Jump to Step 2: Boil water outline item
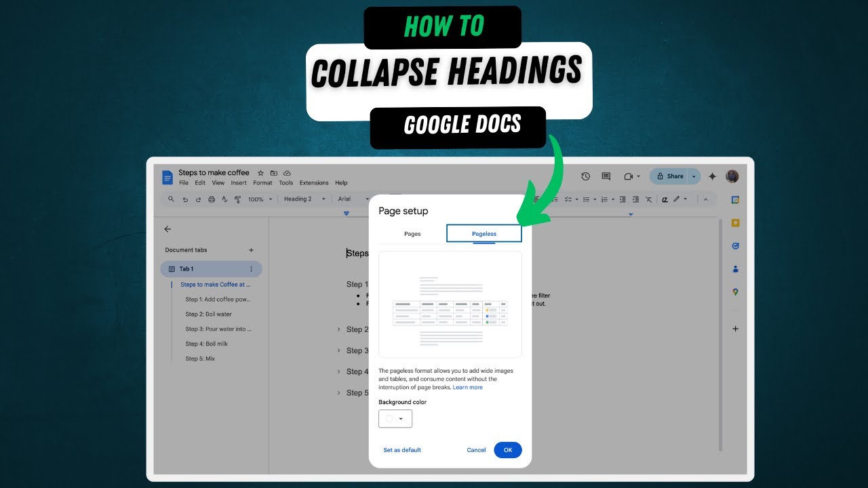Image resolution: width=868 pixels, height=488 pixels. tap(209, 314)
